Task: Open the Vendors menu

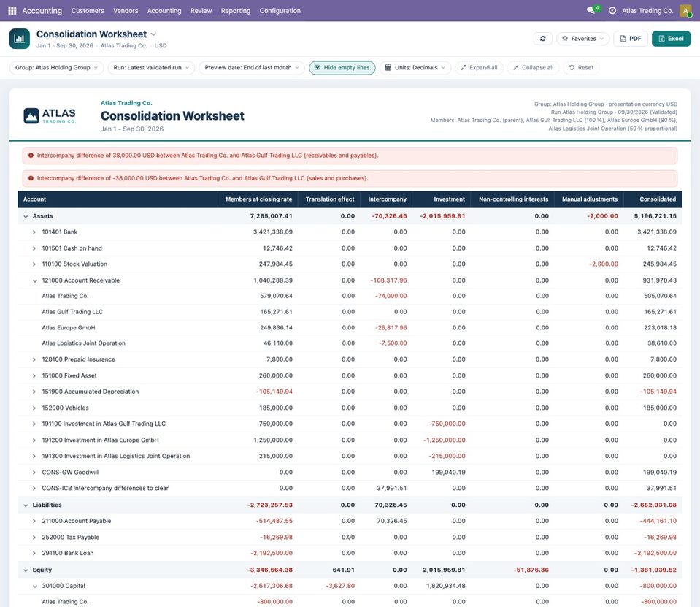Action: (126, 11)
